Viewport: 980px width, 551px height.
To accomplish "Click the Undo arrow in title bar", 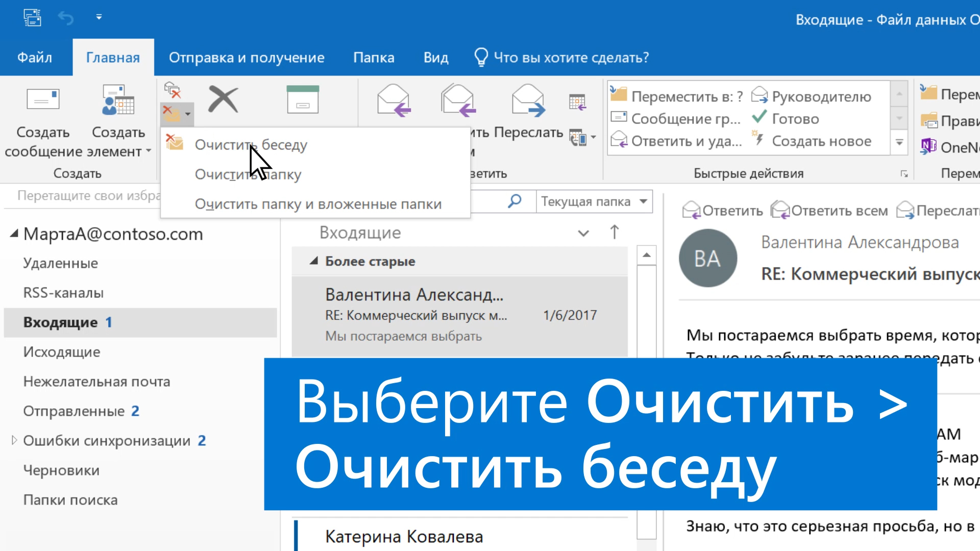I will 66,18.
